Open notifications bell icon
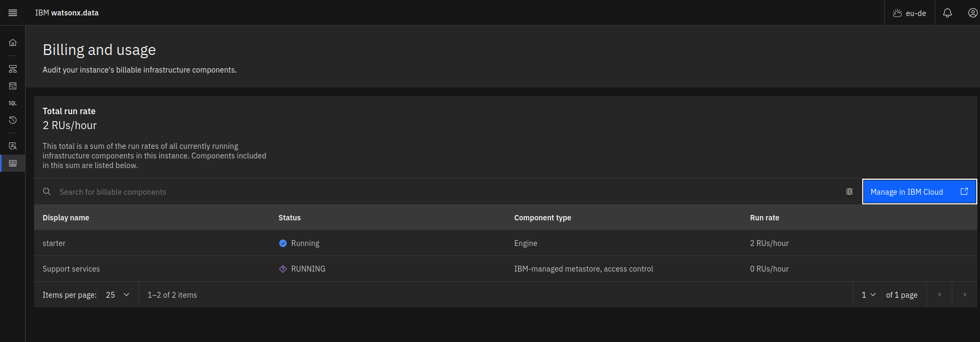980x342 pixels. click(x=947, y=13)
